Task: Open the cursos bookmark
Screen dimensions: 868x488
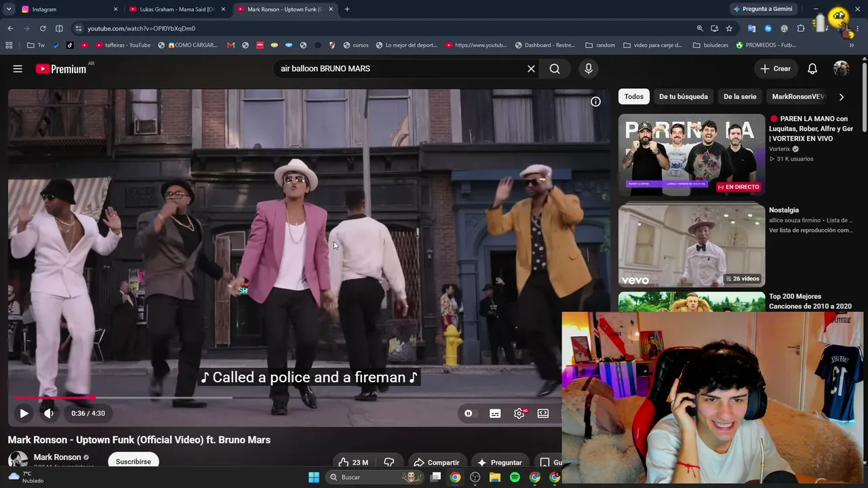Action: 356,45
